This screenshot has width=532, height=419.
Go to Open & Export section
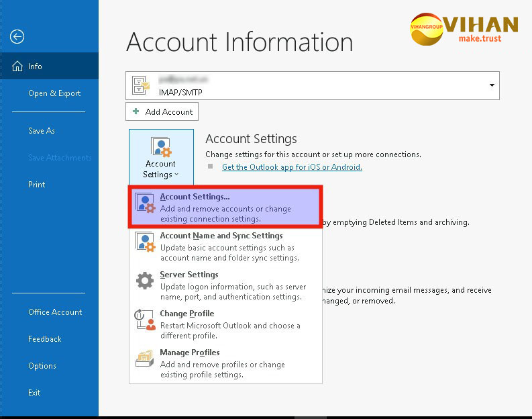(54, 93)
